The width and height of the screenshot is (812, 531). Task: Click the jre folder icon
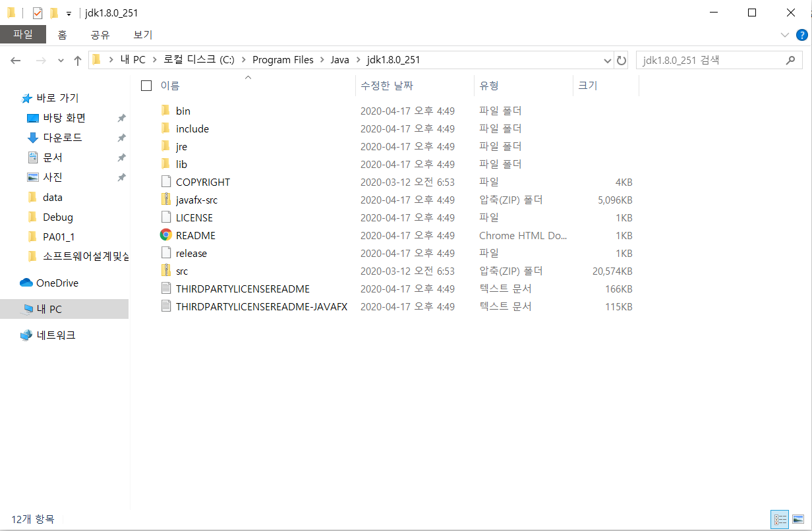click(165, 146)
